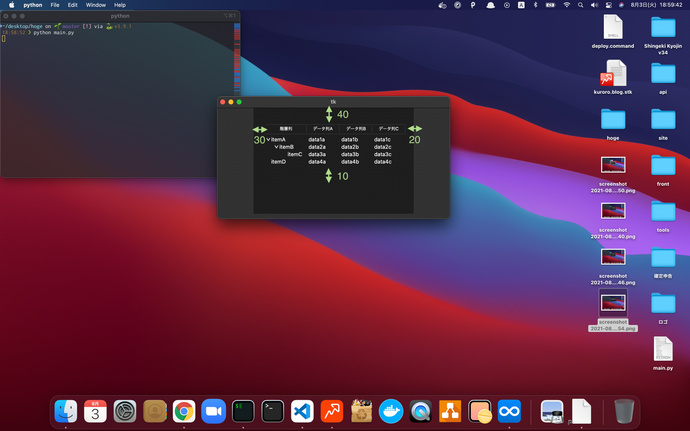Open Zoom from the Dock
This screenshot has height=431, width=690.
tap(213, 411)
